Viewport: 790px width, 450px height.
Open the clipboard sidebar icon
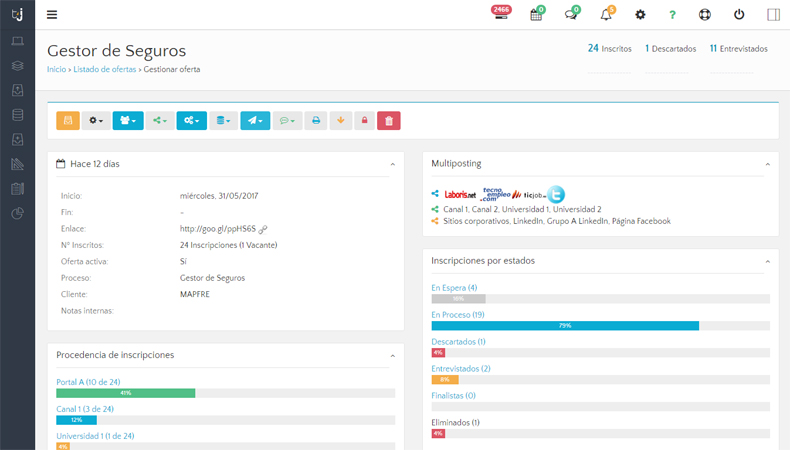click(x=18, y=189)
